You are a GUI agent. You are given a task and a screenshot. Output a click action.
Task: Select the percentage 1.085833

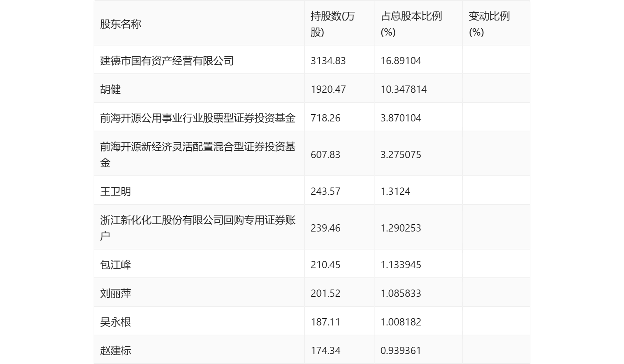[401, 293]
